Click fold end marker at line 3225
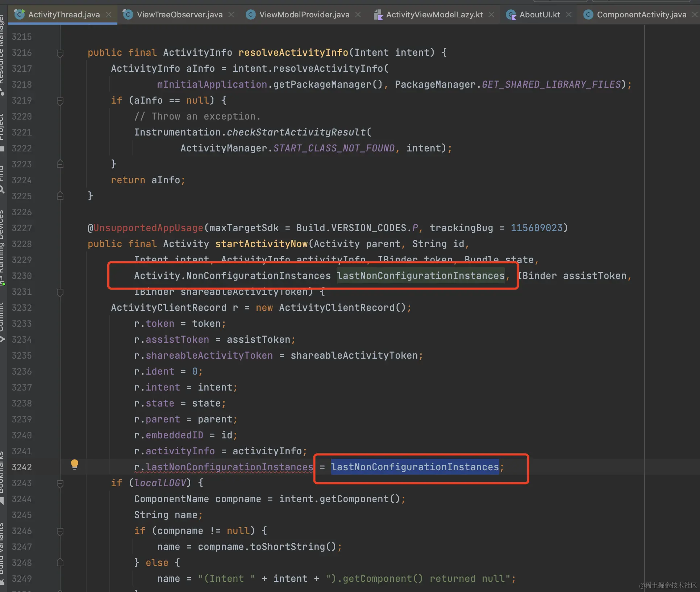 coord(60,196)
